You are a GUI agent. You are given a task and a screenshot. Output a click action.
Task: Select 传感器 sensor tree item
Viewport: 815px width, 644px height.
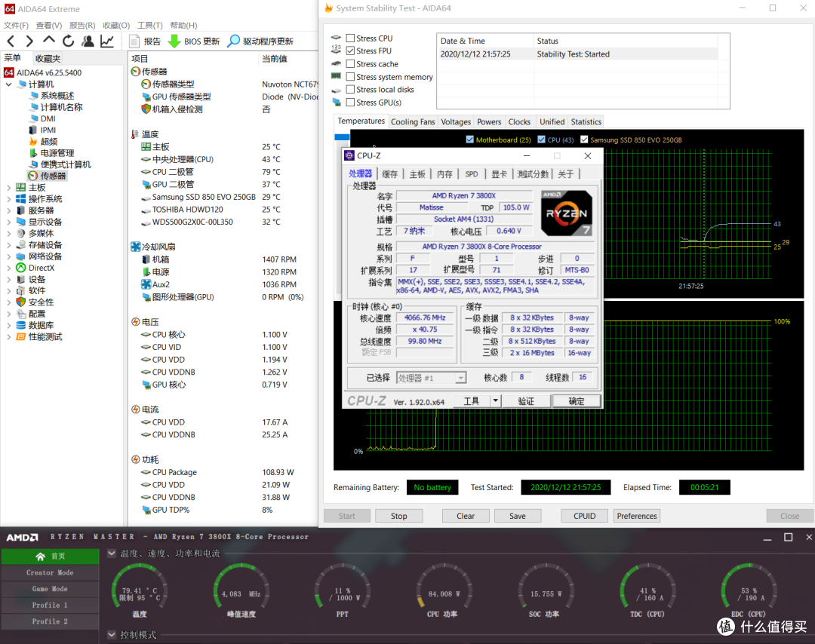[x=53, y=176]
